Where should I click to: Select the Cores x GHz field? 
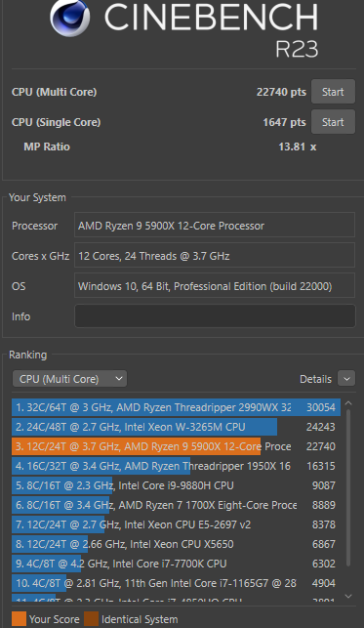click(x=215, y=256)
